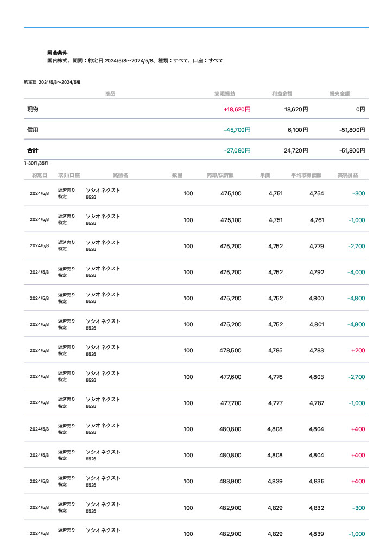Click the +18,620円 realized profit value

(237, 109)
